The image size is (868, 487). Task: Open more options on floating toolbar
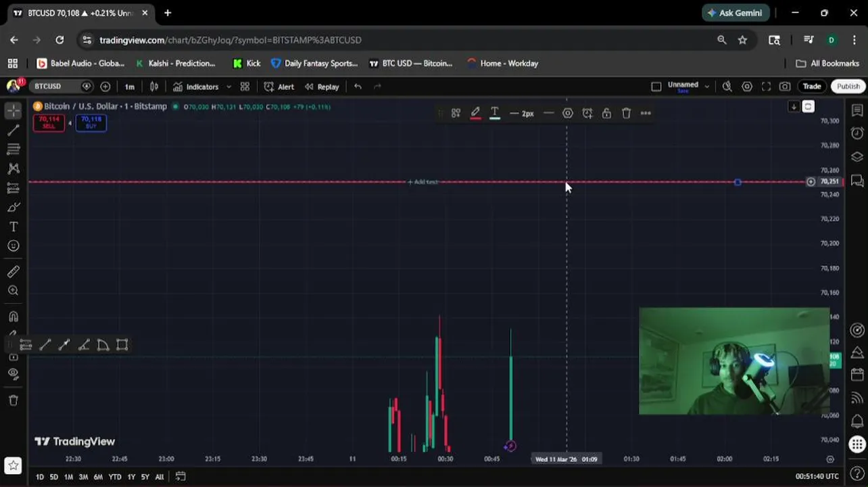(x=646, y=113)
